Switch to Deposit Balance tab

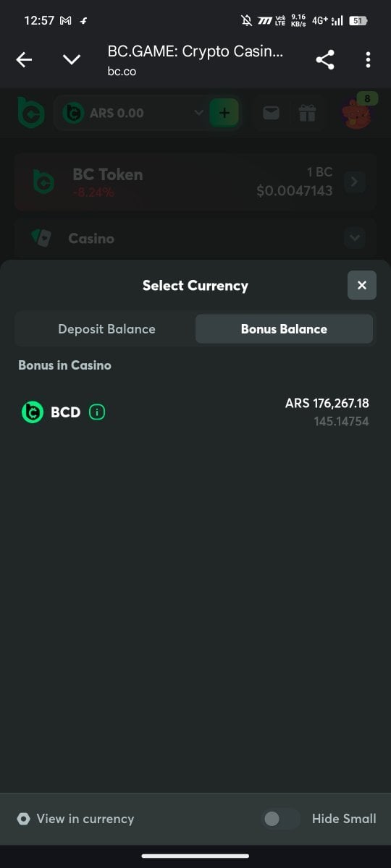pyautogui.click(x=106, y=329)
